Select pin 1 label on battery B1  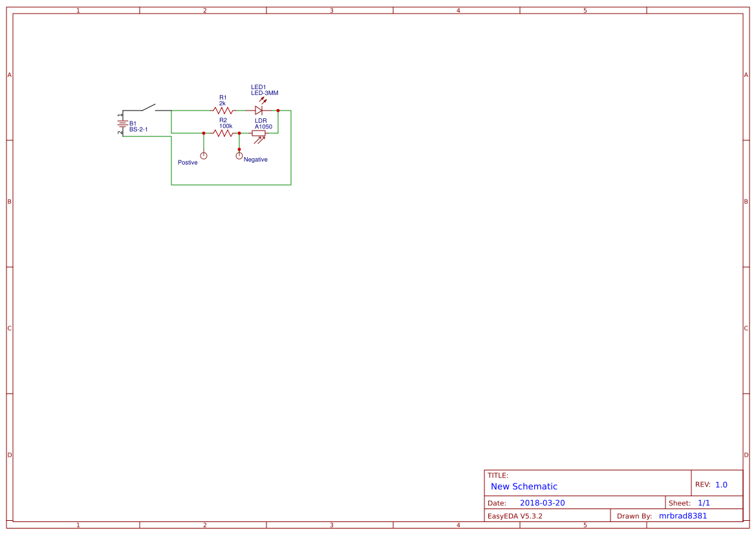click(x=120, y=116)
